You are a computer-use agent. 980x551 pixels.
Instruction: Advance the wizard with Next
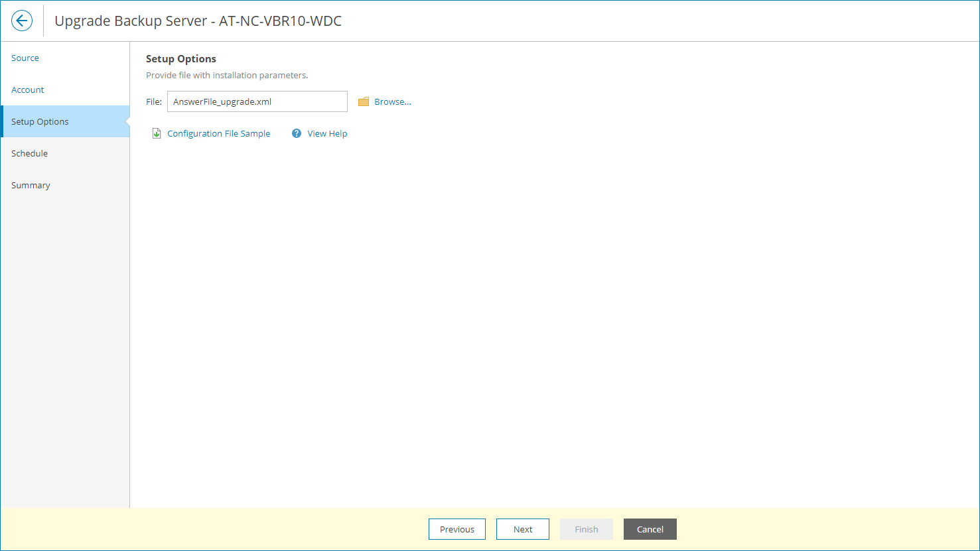point(522,529)
